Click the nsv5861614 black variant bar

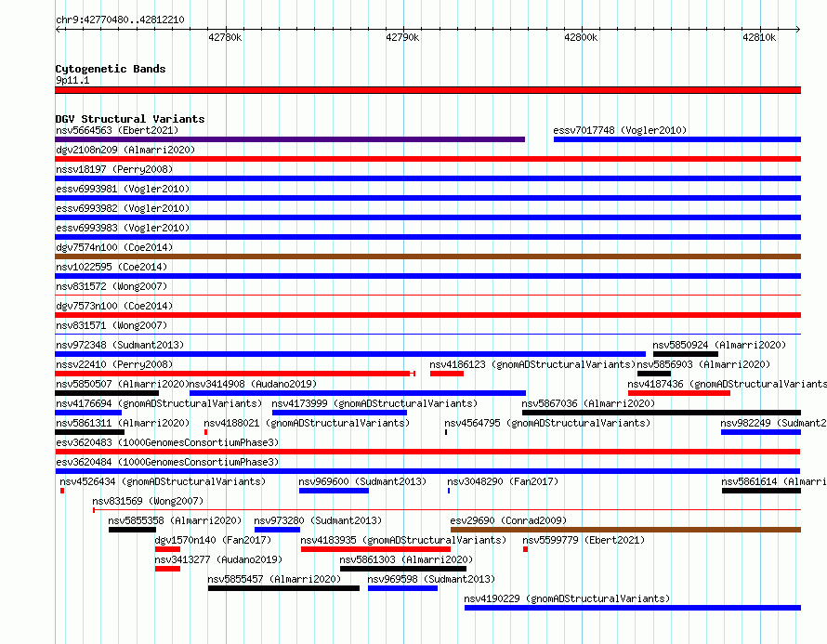(x=761, y=491)
